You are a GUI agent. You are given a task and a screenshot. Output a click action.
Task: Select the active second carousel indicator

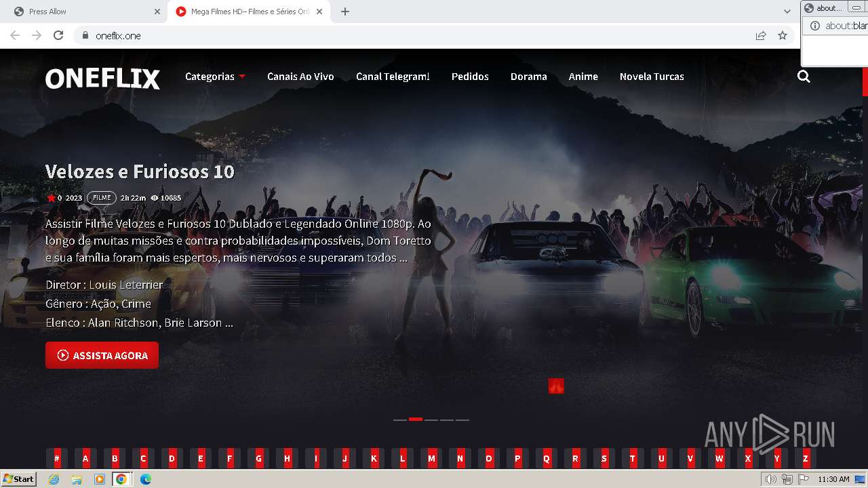pos(416,420)
